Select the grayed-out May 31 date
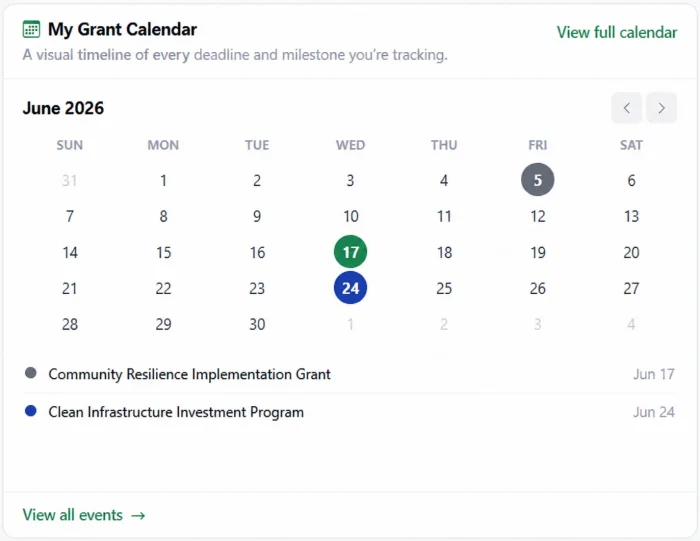Image resolution: width=700 pixels, height=541 pixels. tap(70, 180)
